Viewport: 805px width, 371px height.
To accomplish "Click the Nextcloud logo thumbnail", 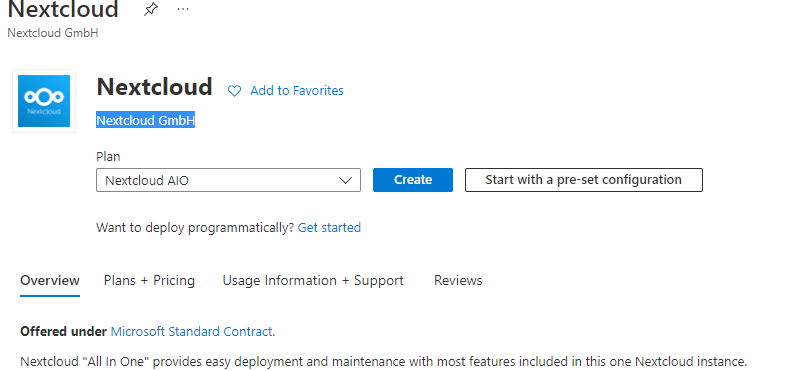I will click(44, 101).
